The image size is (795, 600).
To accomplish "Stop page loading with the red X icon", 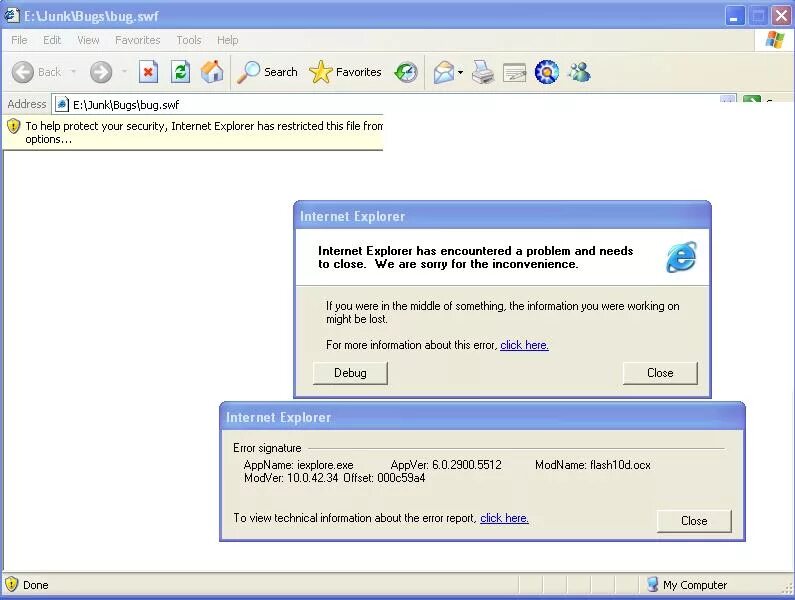I will [148, 72].
